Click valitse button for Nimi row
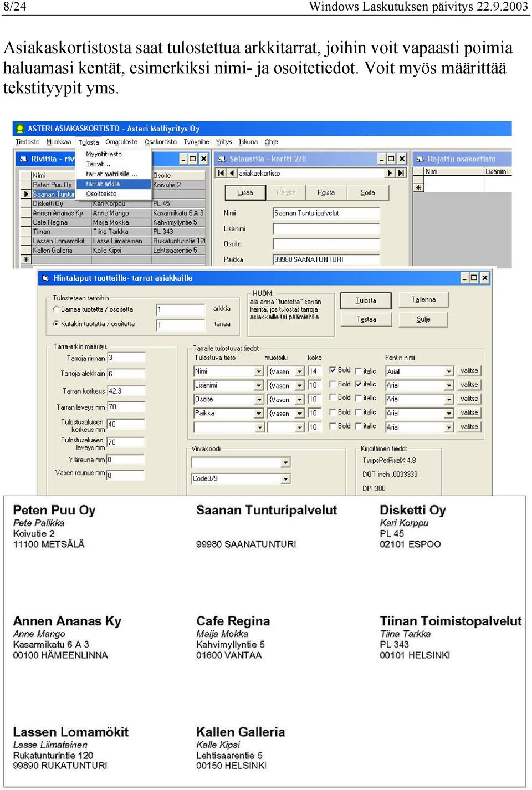 click(x=469, y=371)
